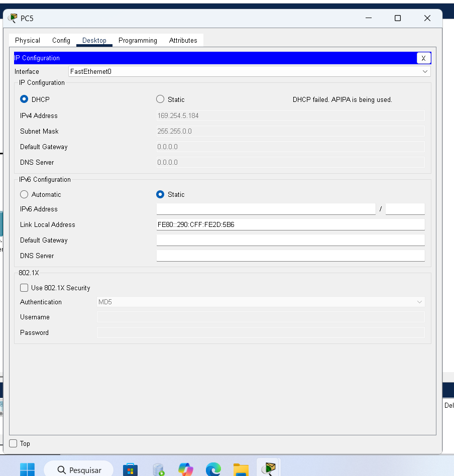Viewport: 454px width, 476px height.
Task: Click the 802.1X Username field
Action: coord(261,317)
